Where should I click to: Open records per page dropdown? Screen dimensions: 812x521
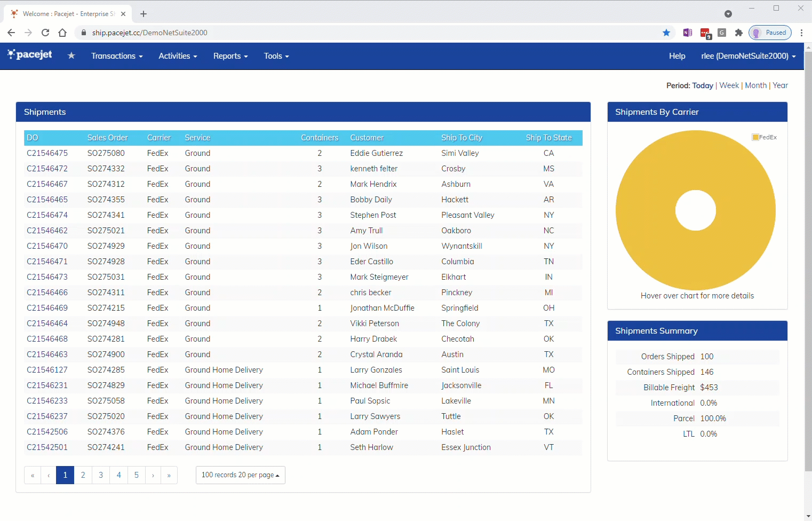click(241, 475)
